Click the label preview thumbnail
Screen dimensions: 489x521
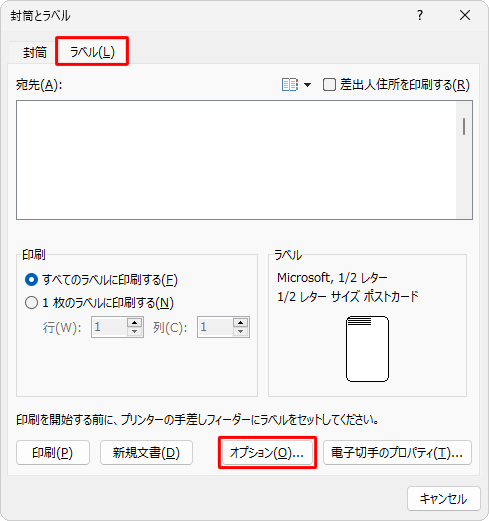click(x=367, y=349)
